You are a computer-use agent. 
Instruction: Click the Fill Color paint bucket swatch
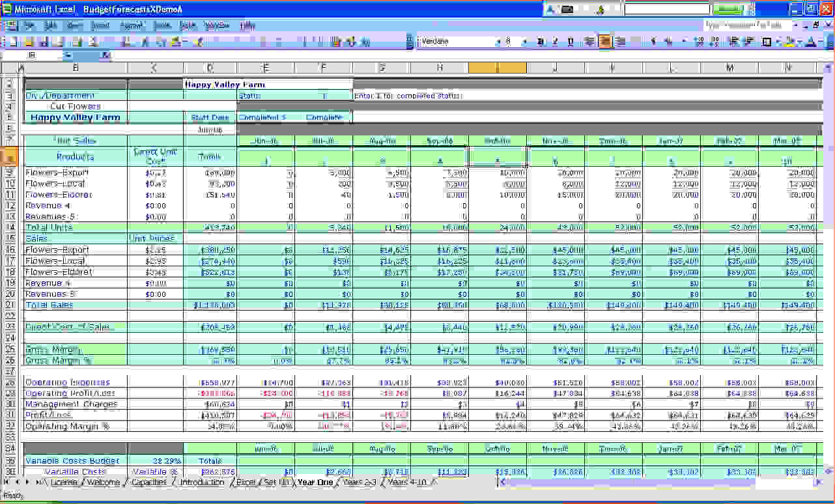[789, 42]
